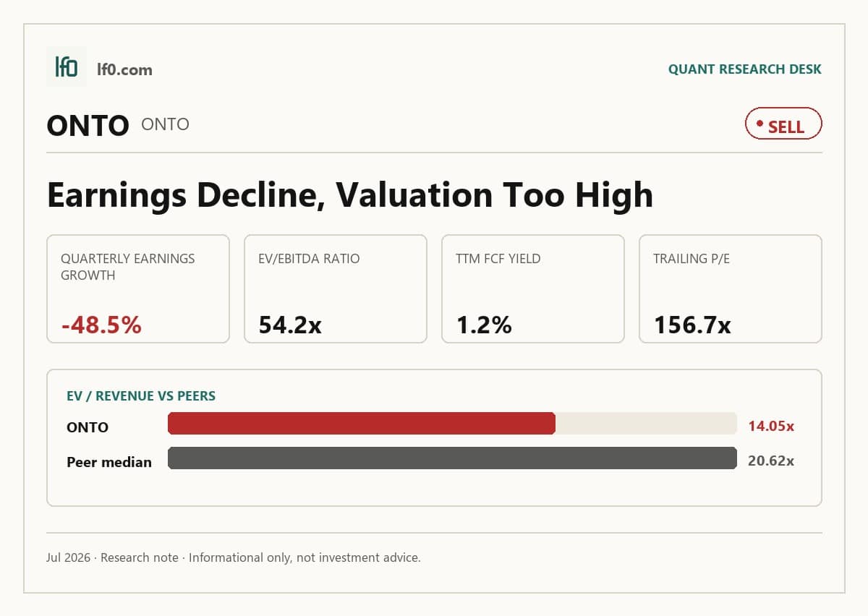Click the ONTO company name heading
868x616 pixels.
(88, 126)
